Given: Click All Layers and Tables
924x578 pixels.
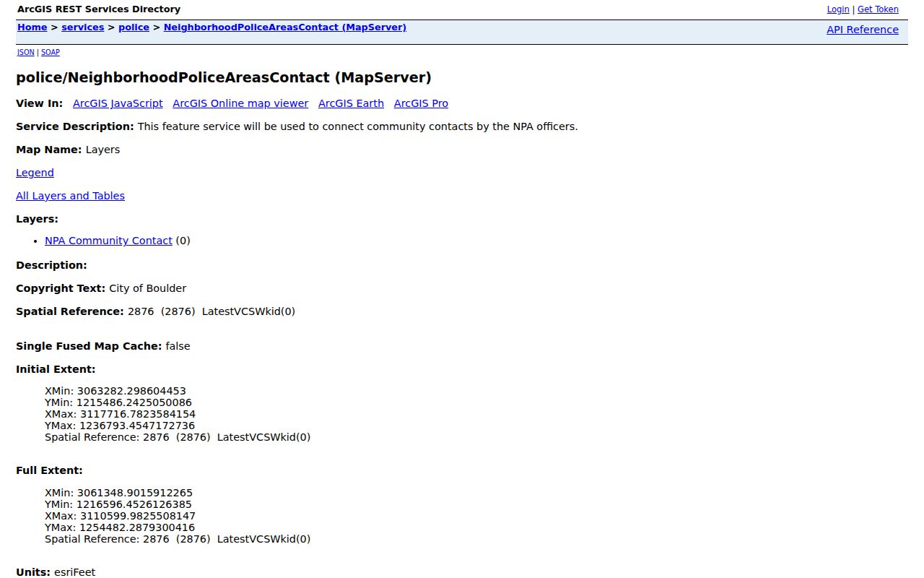Looking at the screenshot, I should [70, 196].
